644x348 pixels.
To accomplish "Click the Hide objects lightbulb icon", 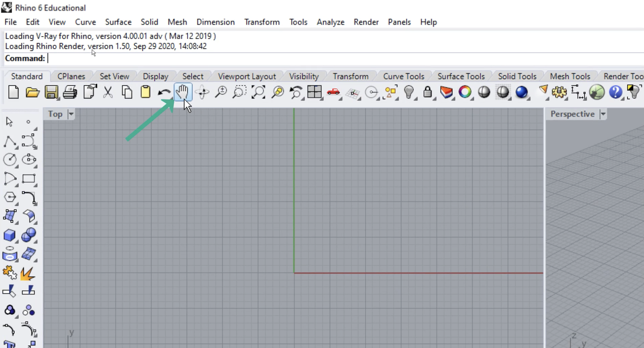I will coord(409,92).
